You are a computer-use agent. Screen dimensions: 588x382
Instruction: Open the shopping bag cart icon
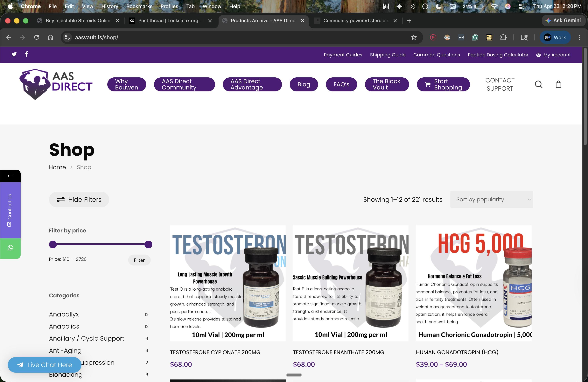[558, 84]
